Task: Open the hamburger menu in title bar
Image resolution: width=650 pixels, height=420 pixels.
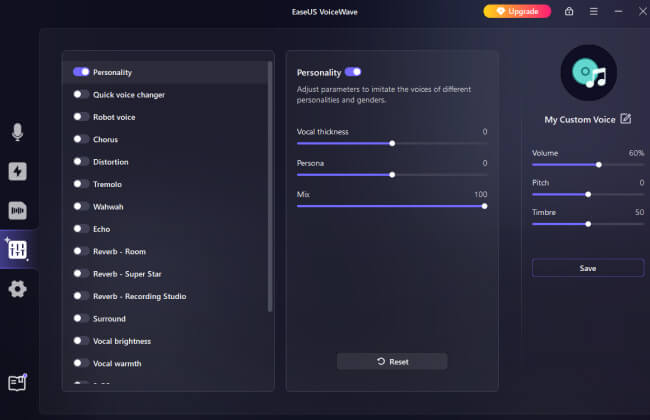Action: pyautogui.click(x=594, y=12)
